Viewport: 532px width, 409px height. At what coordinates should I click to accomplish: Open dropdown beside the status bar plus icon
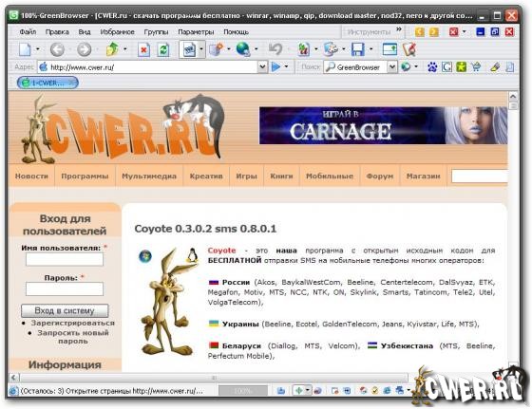(x=308, y=390)
